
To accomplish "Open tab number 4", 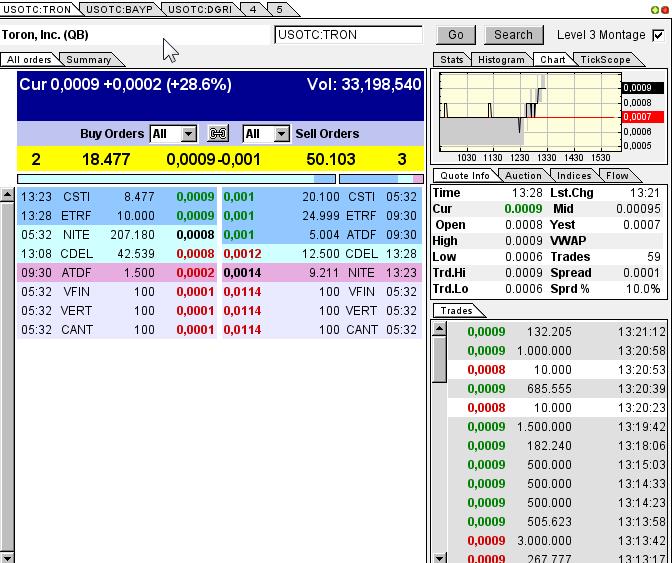I will click(x=253, y=9).
